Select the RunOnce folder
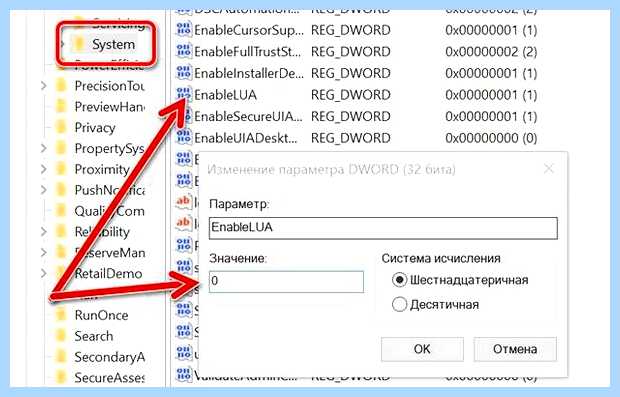The image size is (620, 397). click(x=101, y=315)
